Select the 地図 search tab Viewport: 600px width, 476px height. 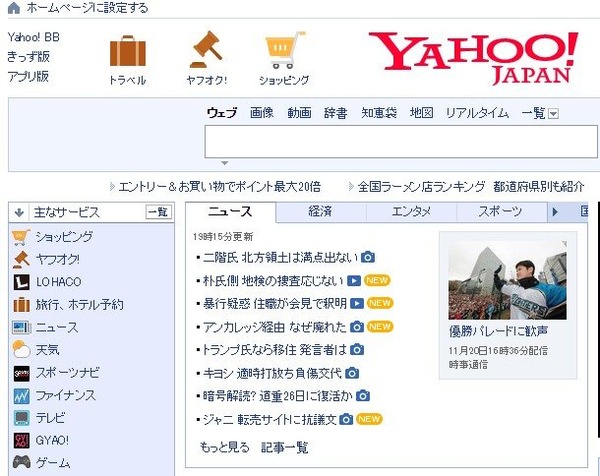421,113
